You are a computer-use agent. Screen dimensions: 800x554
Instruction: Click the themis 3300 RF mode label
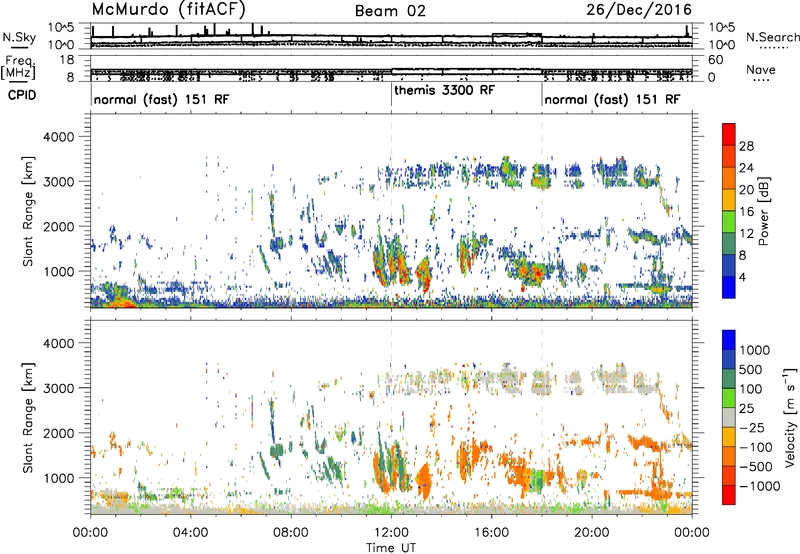coord(444,90)
